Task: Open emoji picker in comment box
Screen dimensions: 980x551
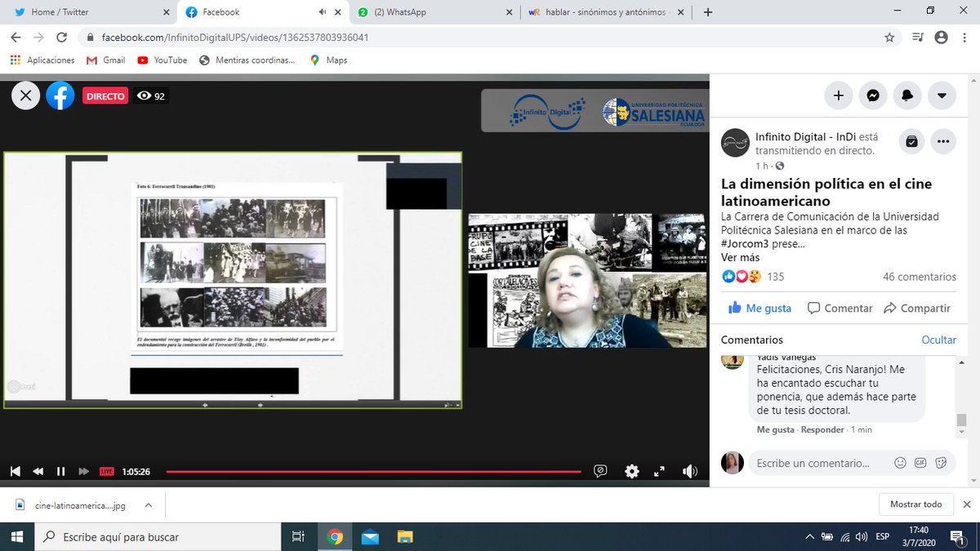Action: [900, 463]
